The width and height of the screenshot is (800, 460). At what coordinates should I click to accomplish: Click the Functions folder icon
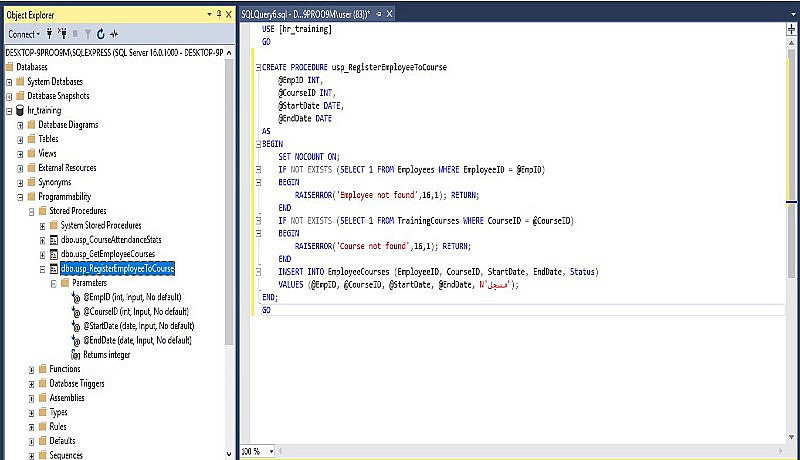coord(42,369)
